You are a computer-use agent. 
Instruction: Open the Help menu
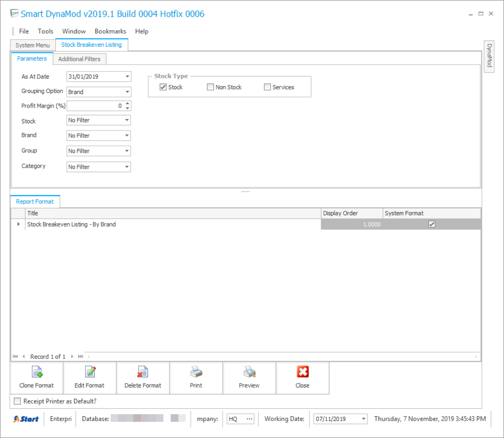pyautogui.click(x=142, y=31)
